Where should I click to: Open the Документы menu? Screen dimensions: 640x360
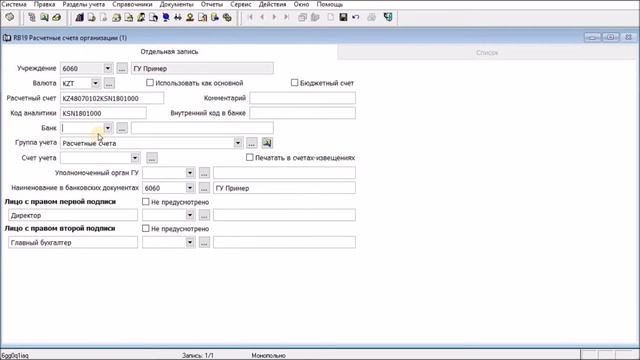[177, 4]
